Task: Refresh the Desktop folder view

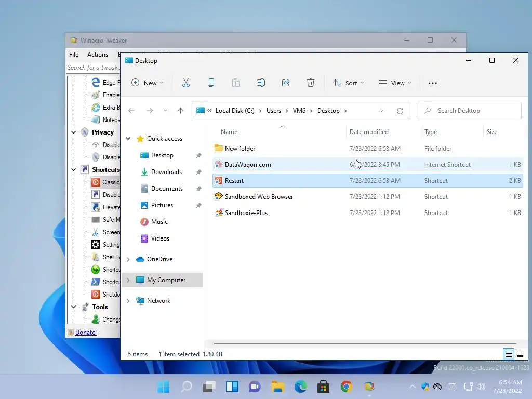Action: click(x=400, y=111)
